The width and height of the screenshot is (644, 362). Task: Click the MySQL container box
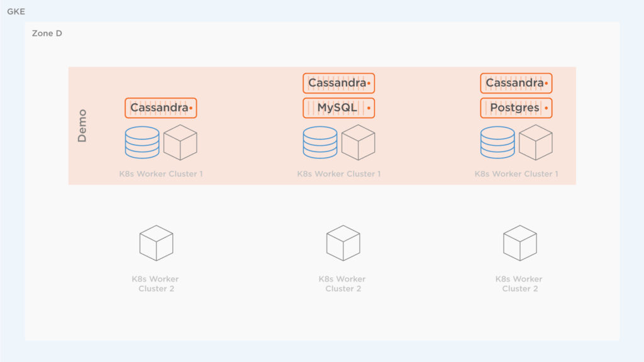coord(338,108)
